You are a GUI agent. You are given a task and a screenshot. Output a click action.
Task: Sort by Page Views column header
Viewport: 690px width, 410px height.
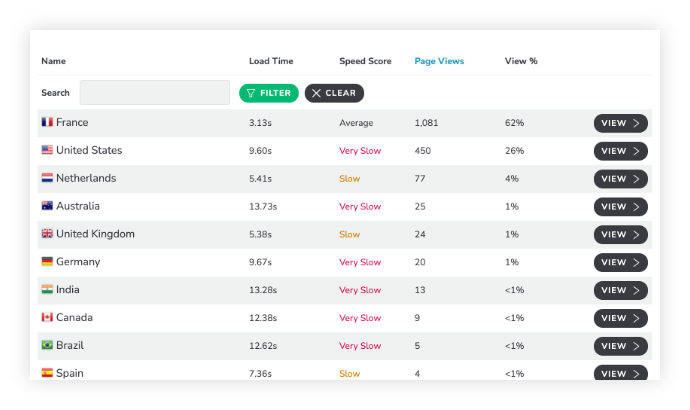point(439,61)
